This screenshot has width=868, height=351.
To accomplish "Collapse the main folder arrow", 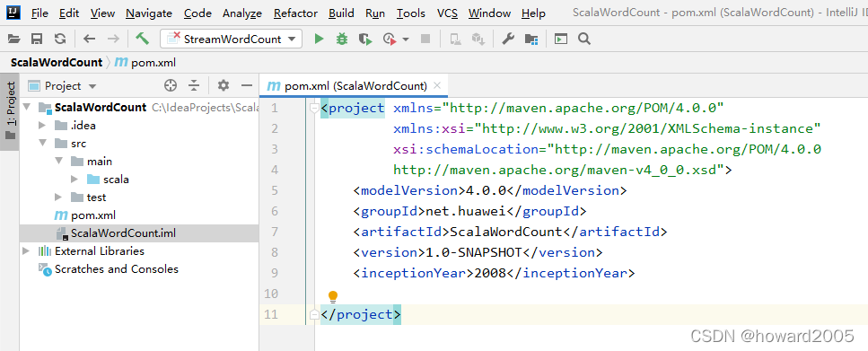I will click(x=59, y=161).
